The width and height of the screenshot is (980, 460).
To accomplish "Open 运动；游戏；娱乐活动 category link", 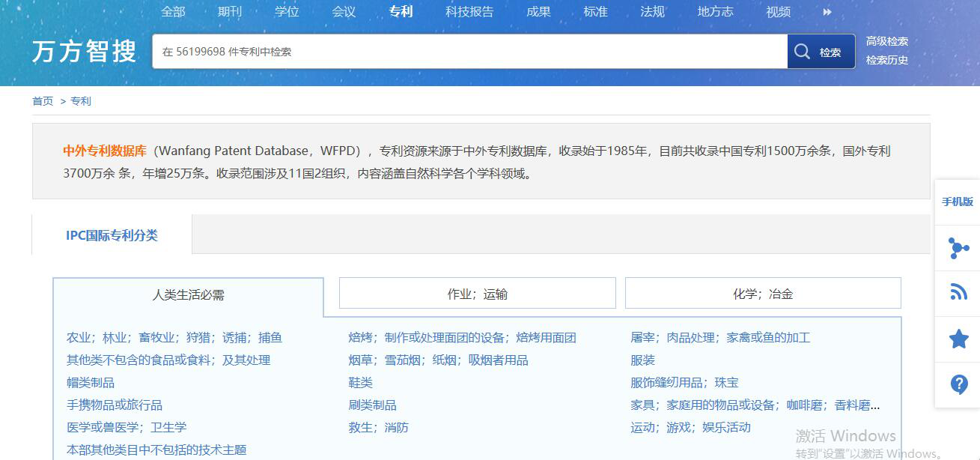I will click(x=690, y=428).
